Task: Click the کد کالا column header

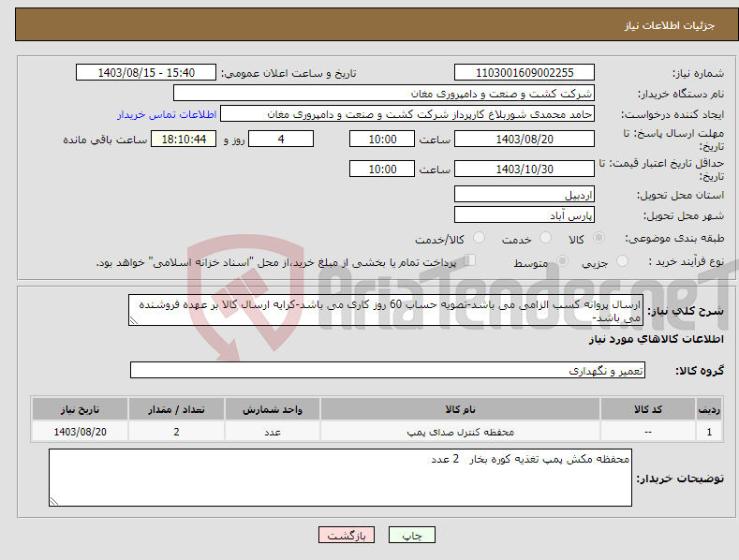Action: (648, 408)
